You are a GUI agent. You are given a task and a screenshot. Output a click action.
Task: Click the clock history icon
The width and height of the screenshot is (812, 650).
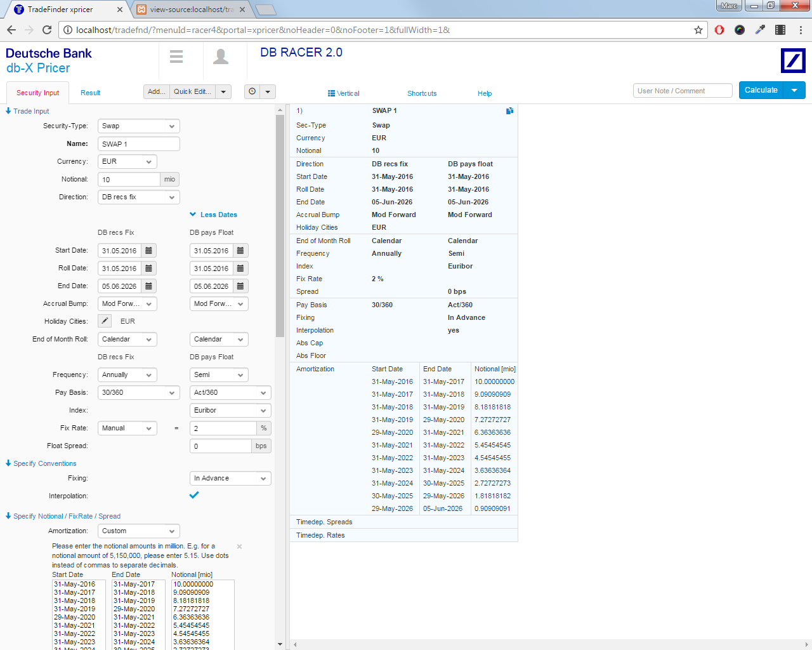(x=252, y=91)
